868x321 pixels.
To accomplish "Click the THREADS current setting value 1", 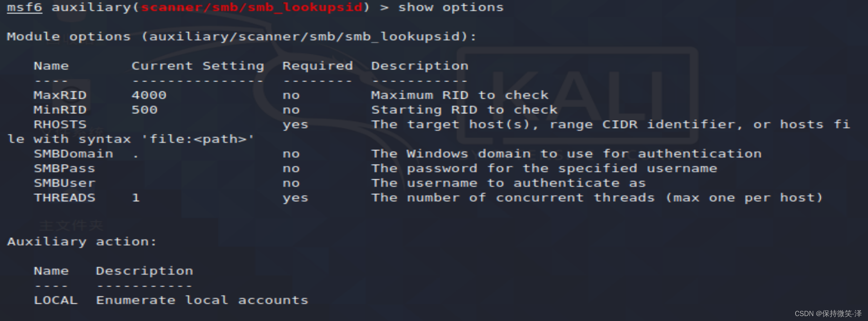I will pyautogui.click(x=136, y=198).
